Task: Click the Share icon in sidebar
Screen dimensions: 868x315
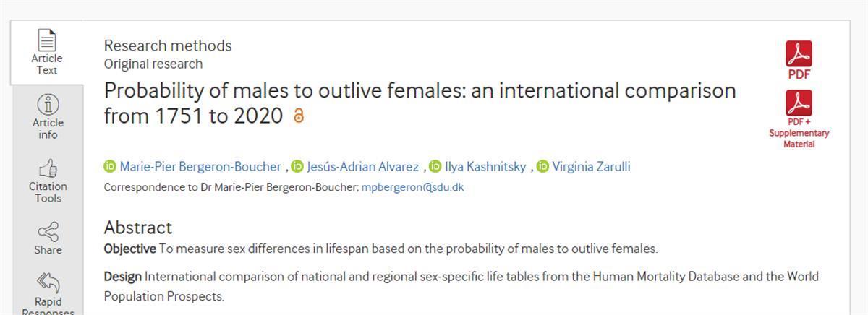Action: tap(47, 232)
